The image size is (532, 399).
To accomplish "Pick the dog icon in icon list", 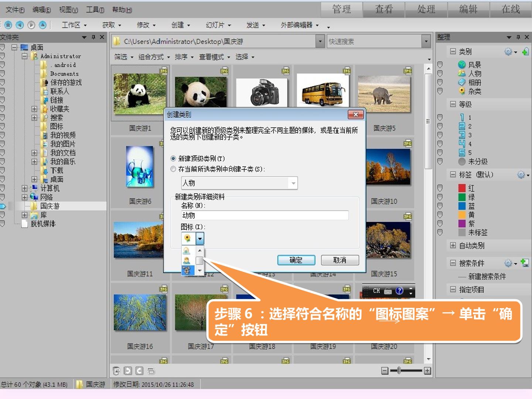I will [187, 270].
